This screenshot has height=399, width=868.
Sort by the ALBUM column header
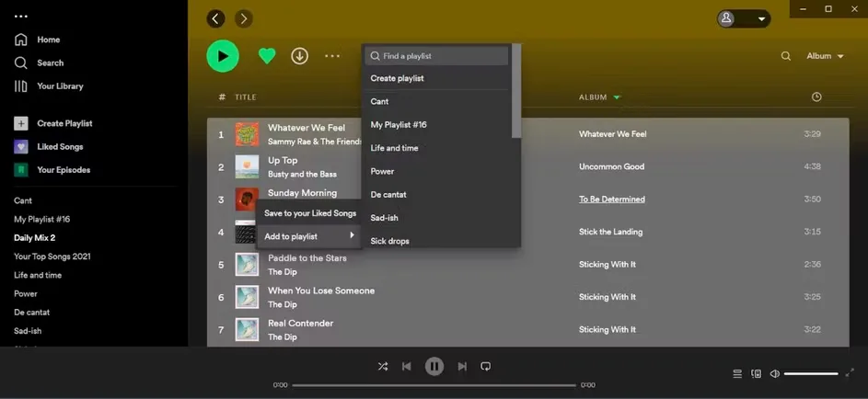(599, 97)
